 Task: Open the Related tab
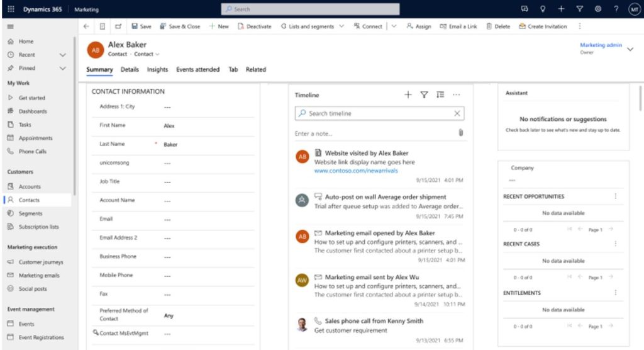coord(256,69)
